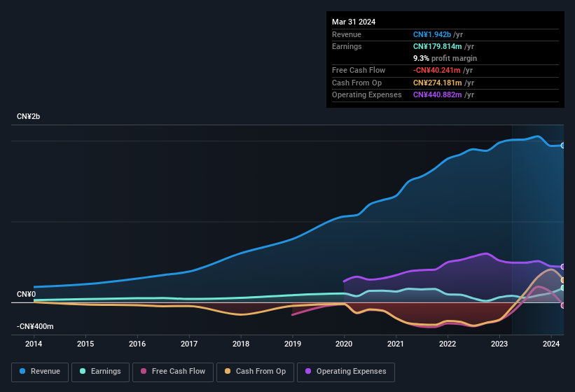The height and width of the screenshot is (392, 575).
Task: Click the Cash From Op endpoint marker
Action: coord(563,280)
